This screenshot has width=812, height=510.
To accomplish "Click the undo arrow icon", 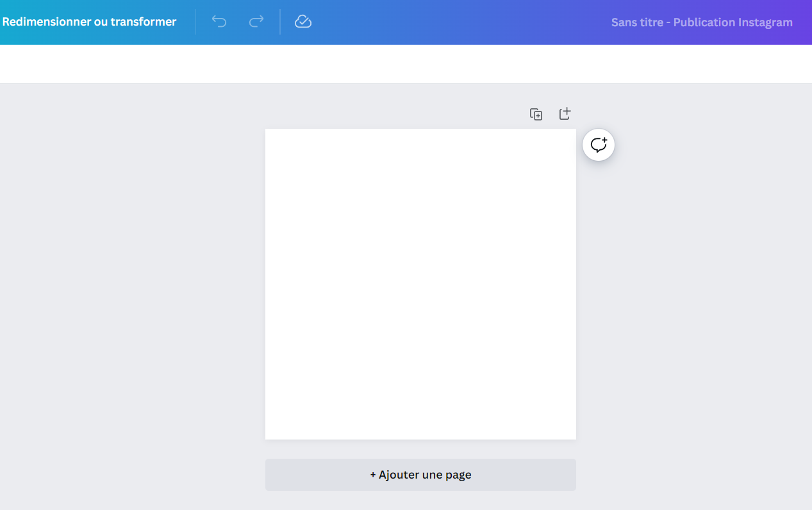I will point(219,22).
